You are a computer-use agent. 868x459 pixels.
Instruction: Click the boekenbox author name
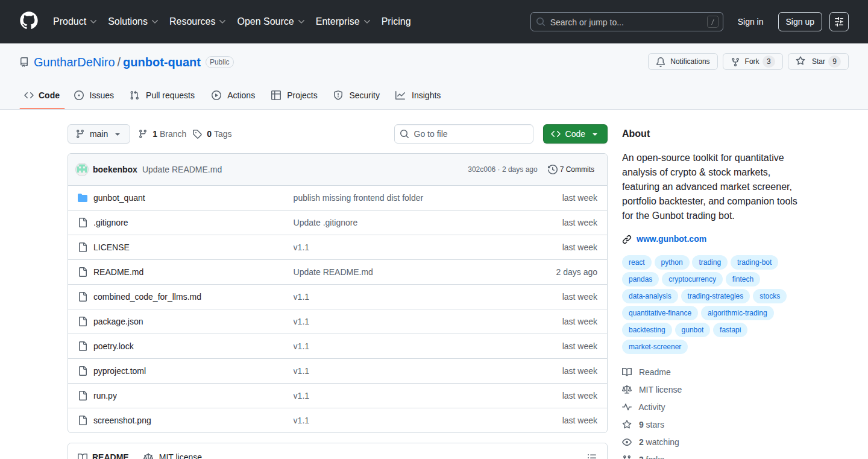[115, 169]
